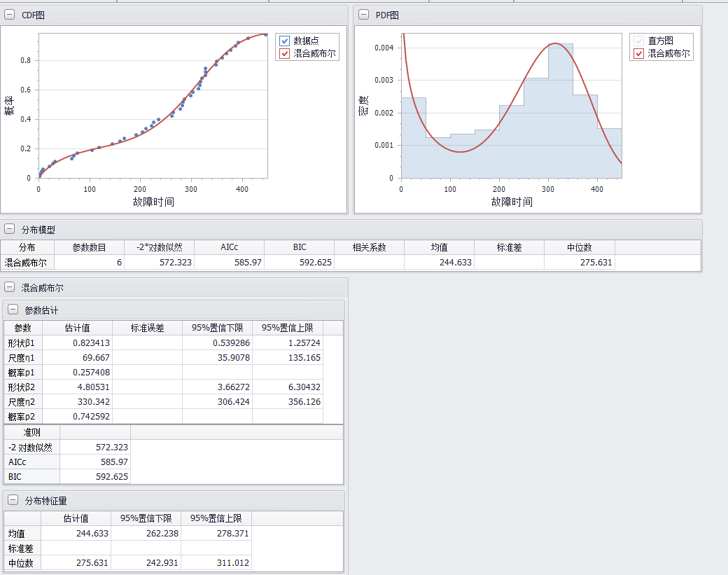Click 估计值 header in 参数估计 table
Screen dimensions: 728x575
tap(77, 328)
